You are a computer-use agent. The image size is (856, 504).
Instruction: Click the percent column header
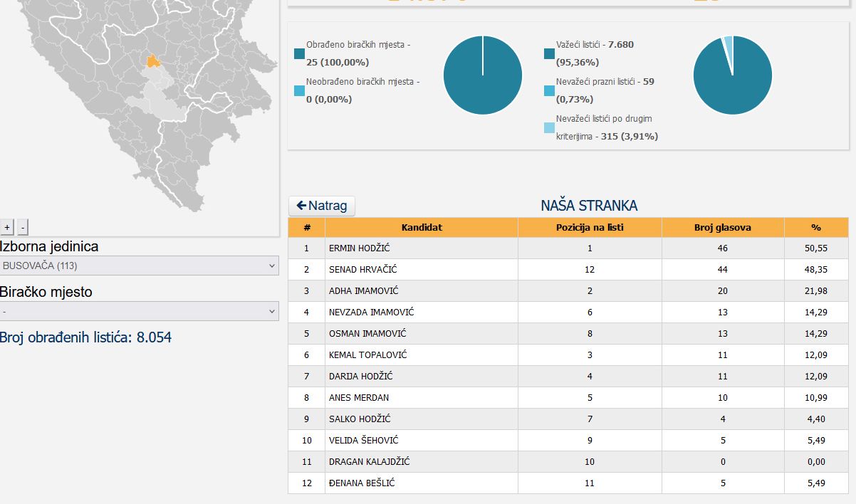[x=816, y=228]
